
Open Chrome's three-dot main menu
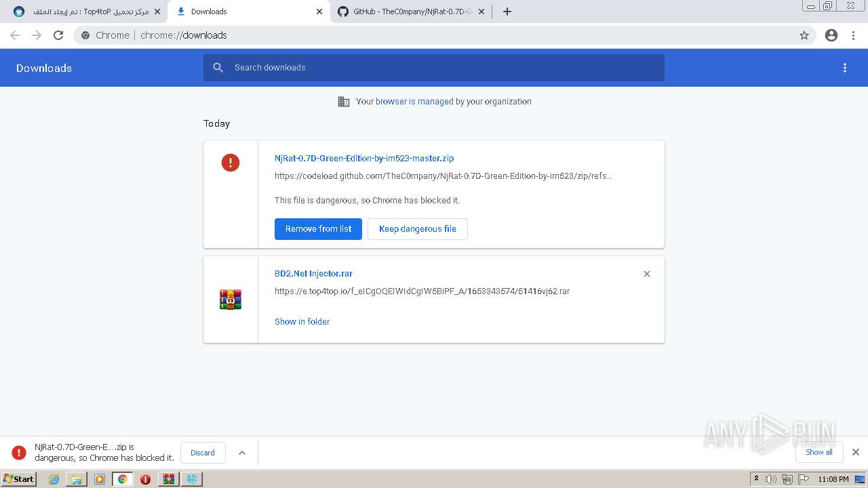tap(854, 35)
